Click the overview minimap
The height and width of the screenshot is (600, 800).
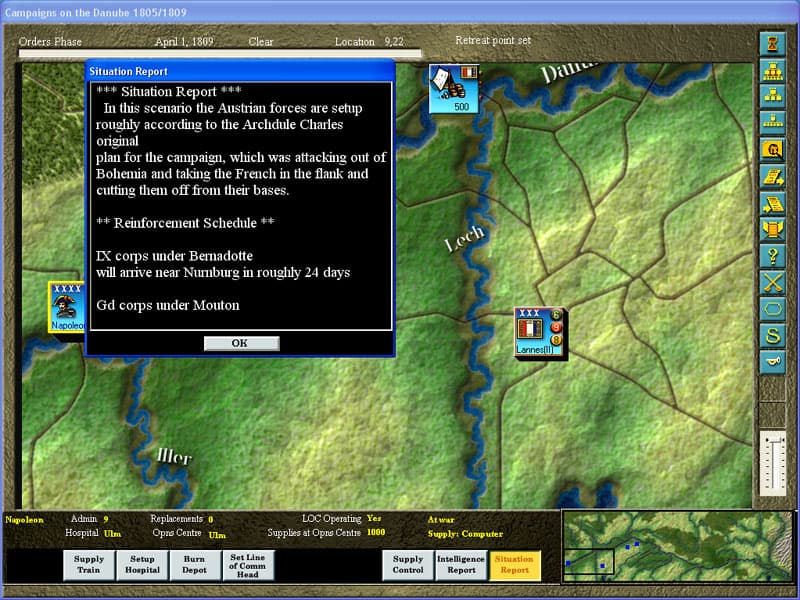678,546
